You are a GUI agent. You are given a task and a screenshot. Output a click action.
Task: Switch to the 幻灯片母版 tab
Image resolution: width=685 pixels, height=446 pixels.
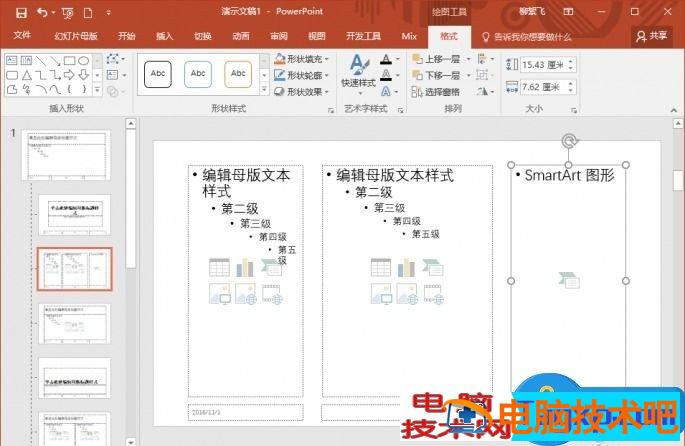coord(76,36)
